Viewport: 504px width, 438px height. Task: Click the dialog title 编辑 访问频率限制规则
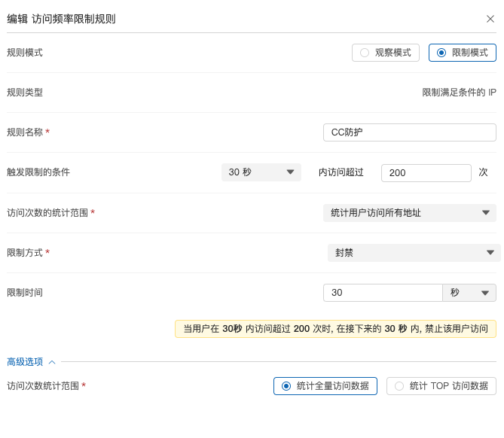coord(61,19)
